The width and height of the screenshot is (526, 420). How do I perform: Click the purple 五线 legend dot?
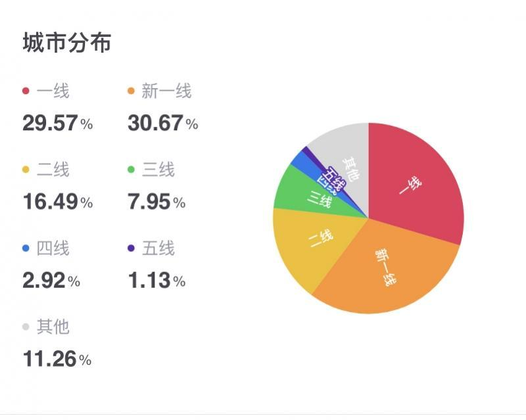coord(131,248)
